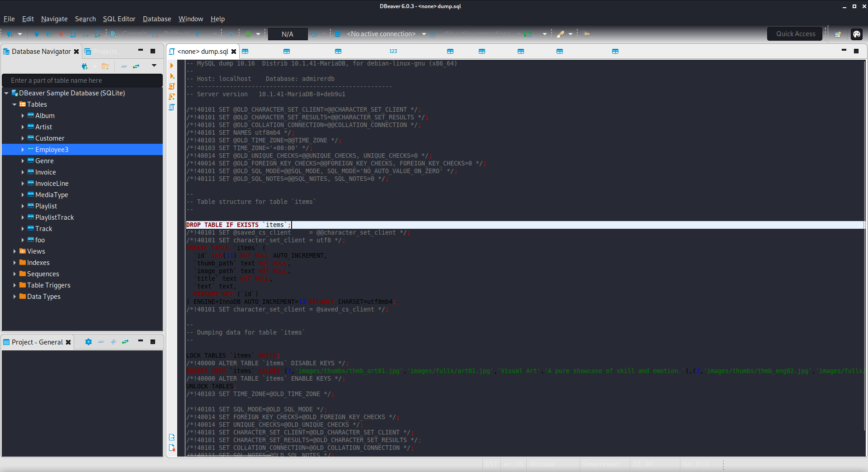Toggle Smart Insert mode in status bar
868x472 pixels.
601,464
